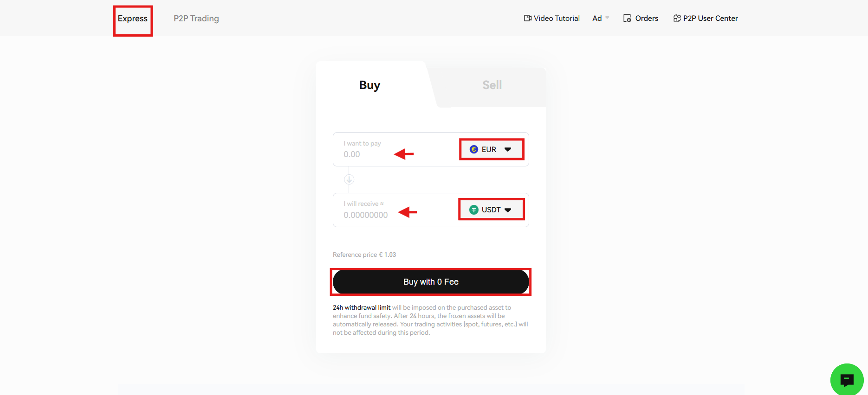The image size is (868, 395).
Task: Click the Reference price text
Action: (364, 255)
